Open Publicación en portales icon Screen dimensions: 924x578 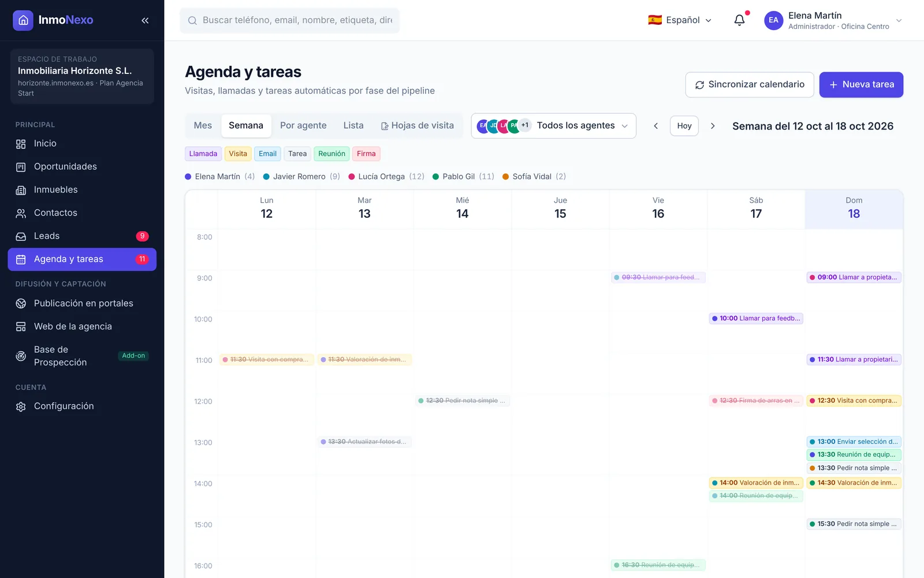[x=21, y=303]
